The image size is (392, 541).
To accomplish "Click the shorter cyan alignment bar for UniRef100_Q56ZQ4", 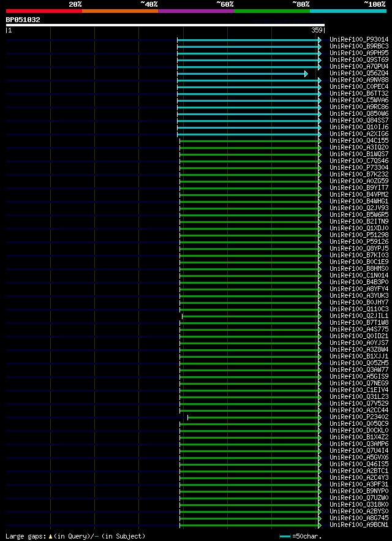I will pos(243,74).
